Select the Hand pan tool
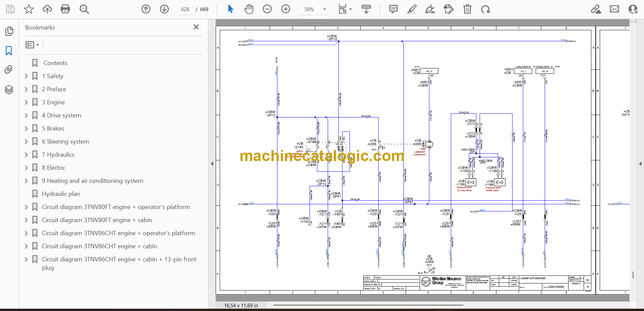This screenshot has height=311, width=644. coord(249,9)
